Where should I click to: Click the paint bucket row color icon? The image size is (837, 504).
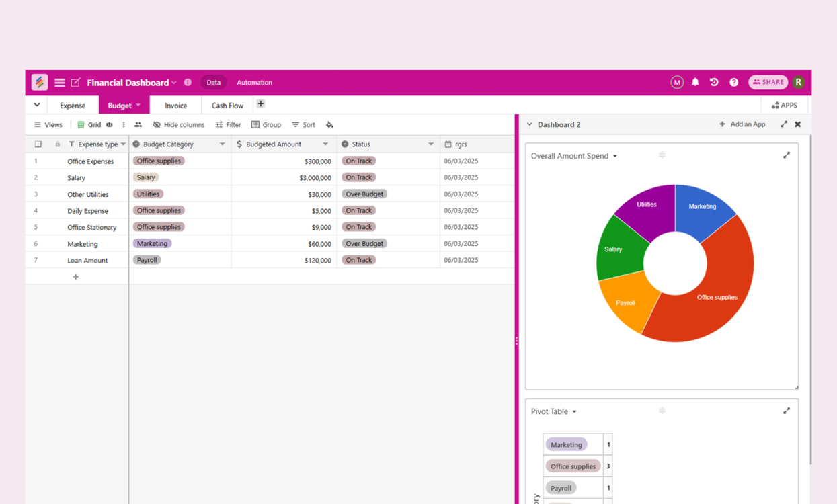click(x=329, y=125)
